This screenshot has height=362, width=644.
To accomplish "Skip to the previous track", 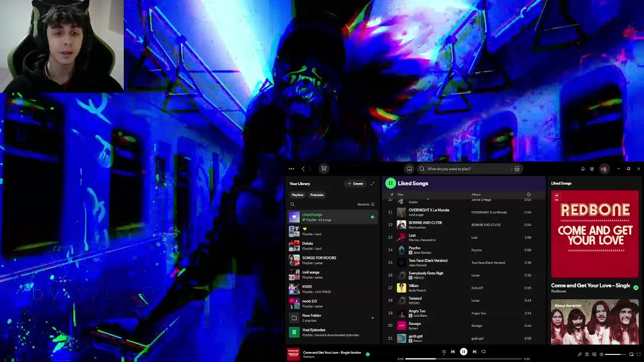I will [x=452, y=352].
